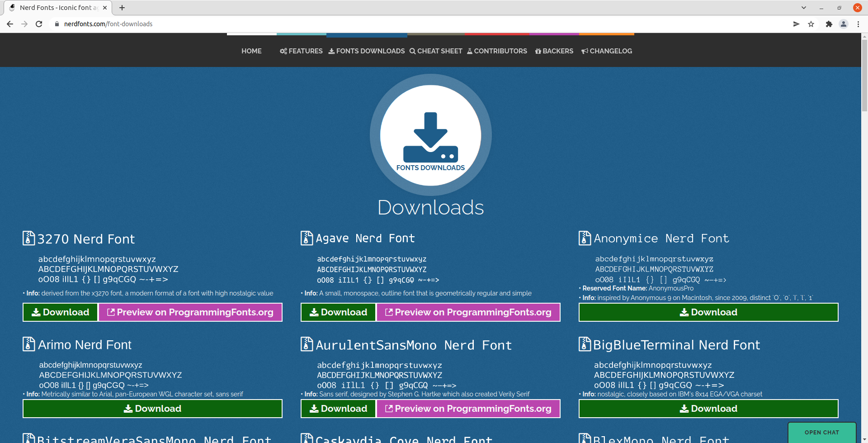Open the extensions puzzle icon
868x443 pixels.
(x=829, y=24)
